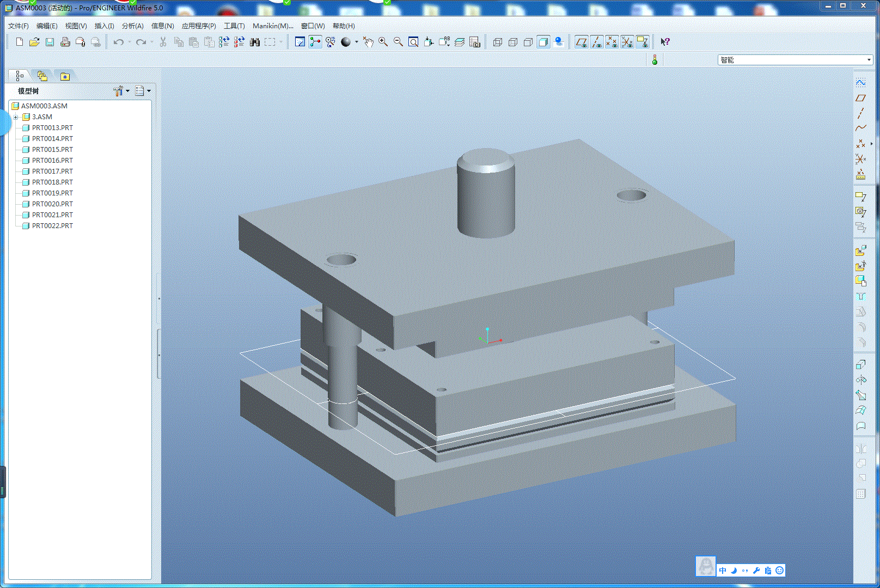Toggle datum axes display
The image size is (880, 588).
click(x=597, y=42)
